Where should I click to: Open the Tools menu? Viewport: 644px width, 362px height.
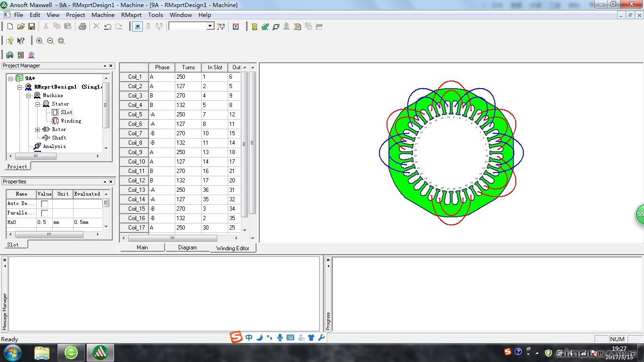(x=156, y=15)
